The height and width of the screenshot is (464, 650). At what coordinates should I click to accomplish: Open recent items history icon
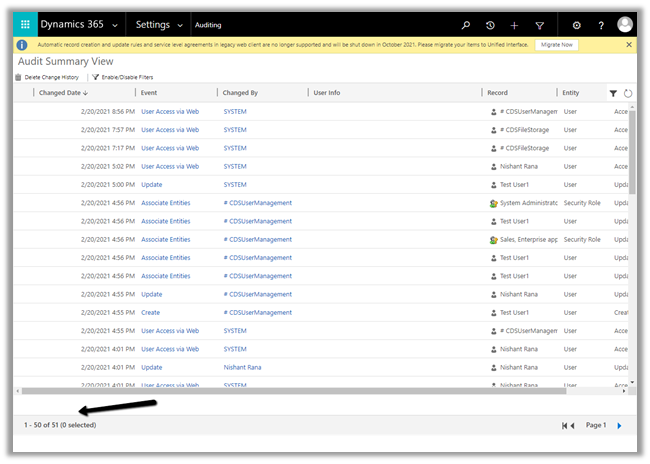pos(490,25)
